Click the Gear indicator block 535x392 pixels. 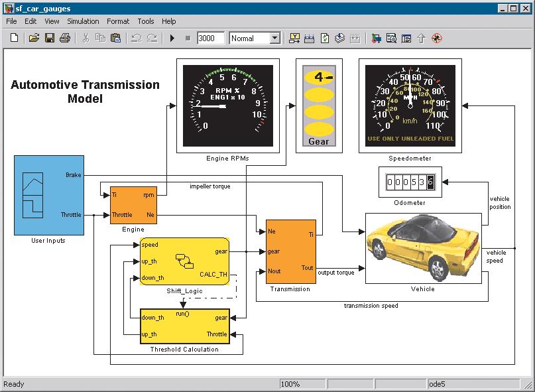tap(319, 105)
